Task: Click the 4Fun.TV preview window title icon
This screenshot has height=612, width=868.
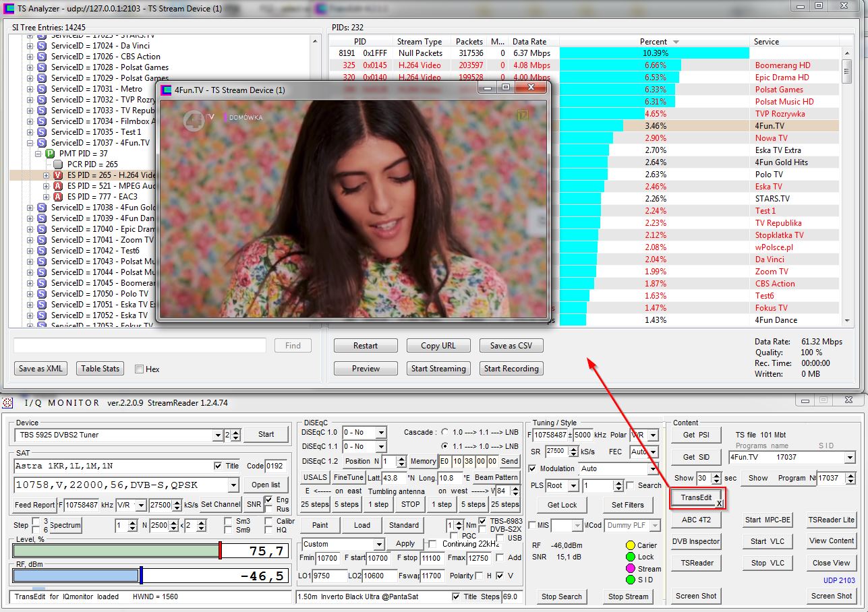Action: pyautogui.click(x=166, y=89)
